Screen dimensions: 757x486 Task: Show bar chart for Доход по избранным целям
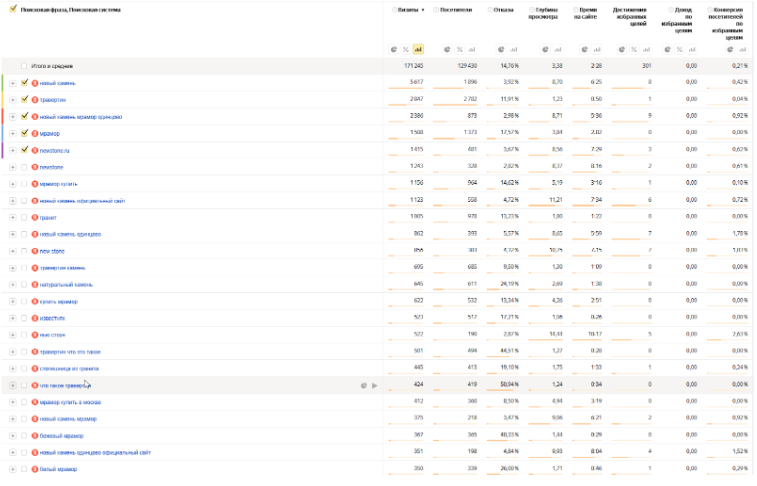click(x=692, y=49)
